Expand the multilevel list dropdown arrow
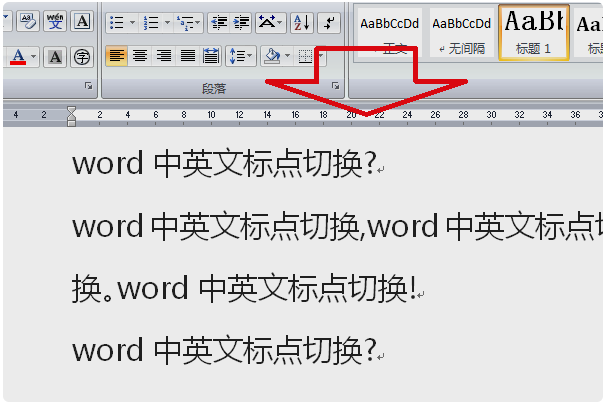 (x=198, y=23)
